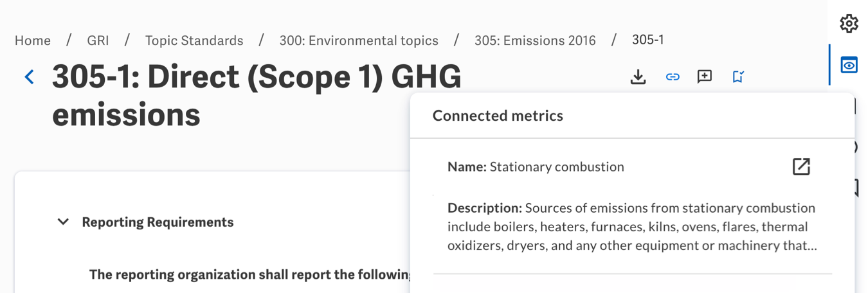This screenshot has height=293, width=868.
Task: Toggle Connected metrics panel with the eye icon
Action: pos(849,65)
